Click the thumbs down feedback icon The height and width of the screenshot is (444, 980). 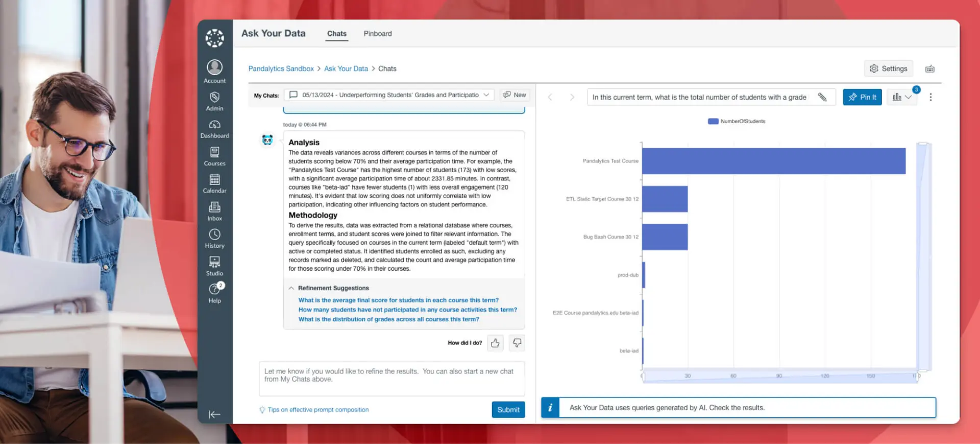[x=517, y=343]
